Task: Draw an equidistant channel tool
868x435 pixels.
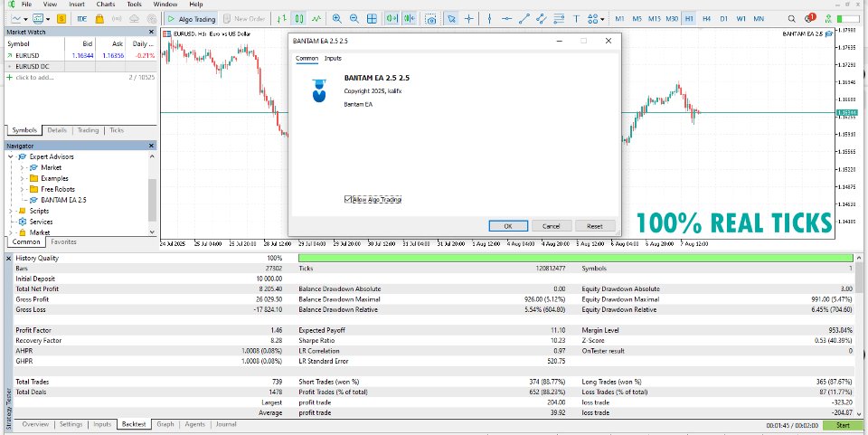Action: coord(542,19)
